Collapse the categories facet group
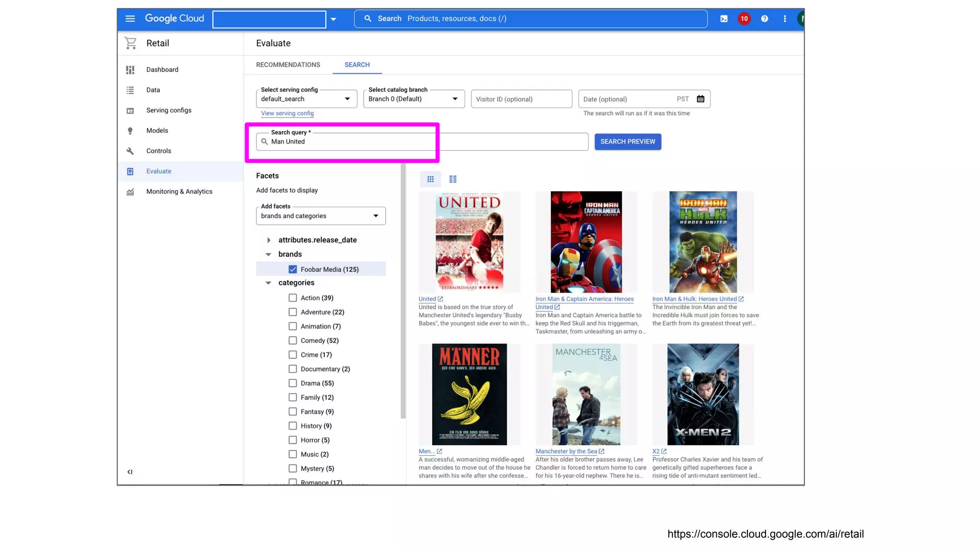 click(x=268, y=283)
